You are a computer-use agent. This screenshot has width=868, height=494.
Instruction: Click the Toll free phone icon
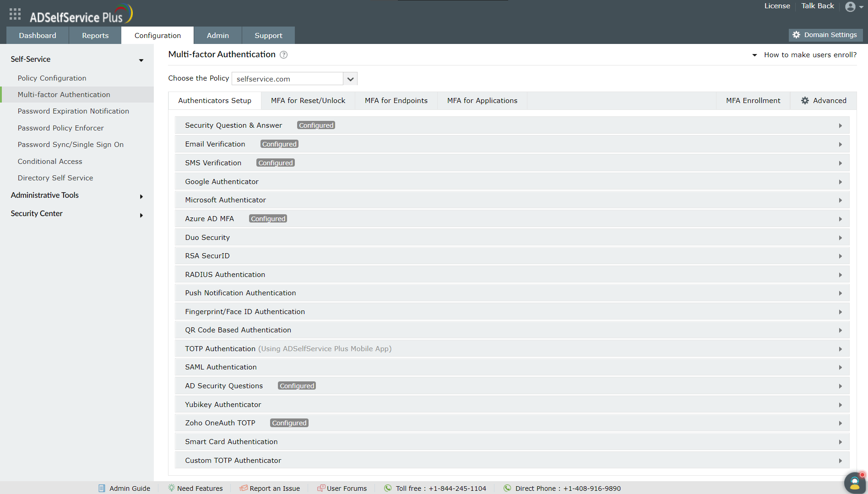[x=388, y=488]
